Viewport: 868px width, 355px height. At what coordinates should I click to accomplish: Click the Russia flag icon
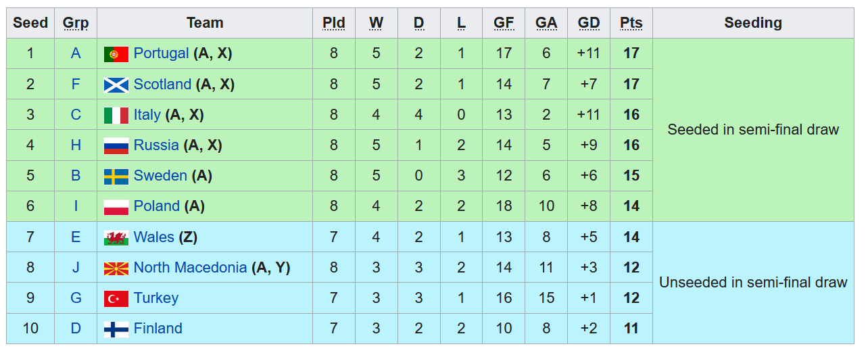[116, 146]
